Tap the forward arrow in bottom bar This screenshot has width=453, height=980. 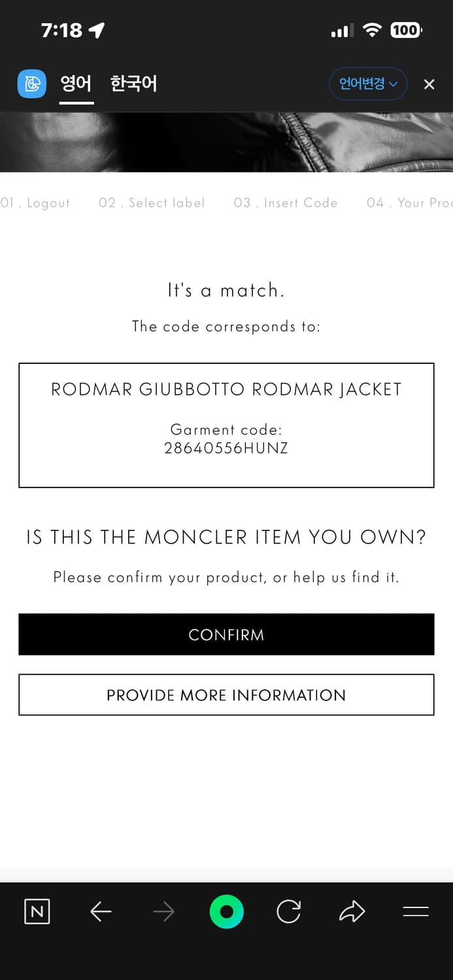163,911
